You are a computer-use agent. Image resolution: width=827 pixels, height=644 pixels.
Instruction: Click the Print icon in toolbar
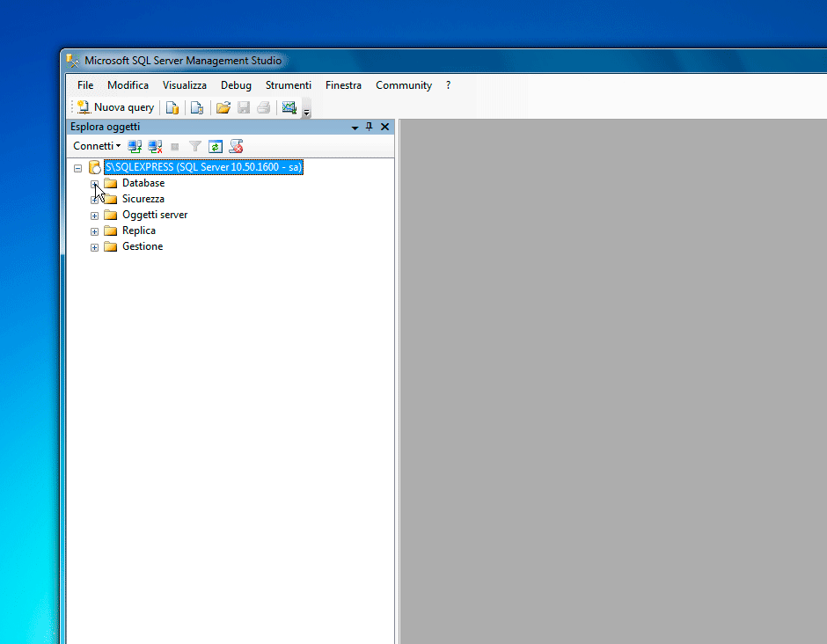[264, 107]
